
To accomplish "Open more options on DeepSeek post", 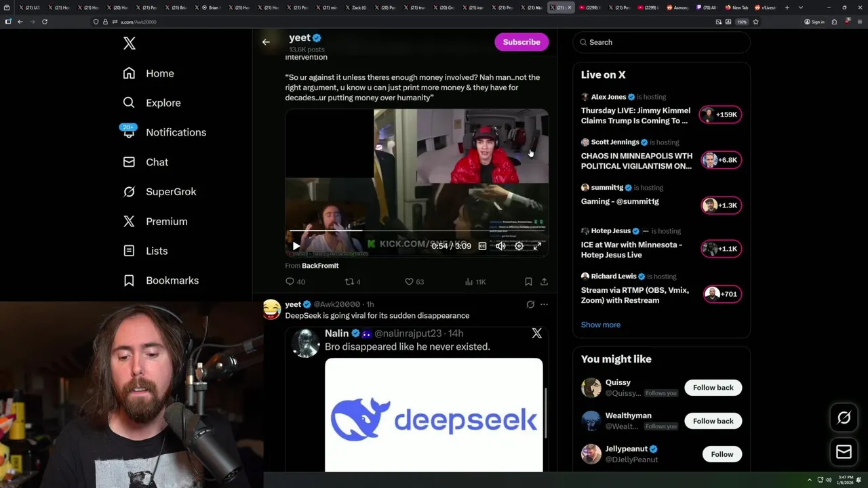I will (544, 304).
